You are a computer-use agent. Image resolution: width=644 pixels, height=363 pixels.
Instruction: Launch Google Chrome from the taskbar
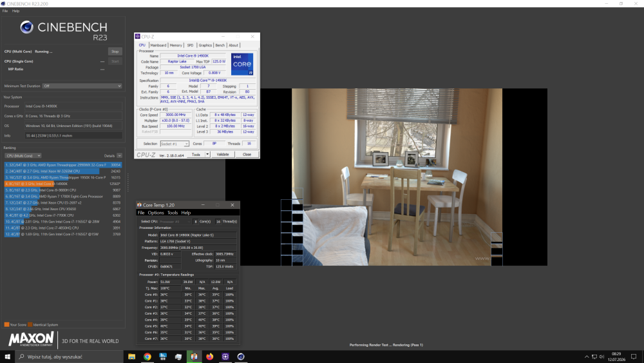tap(147, 357)
